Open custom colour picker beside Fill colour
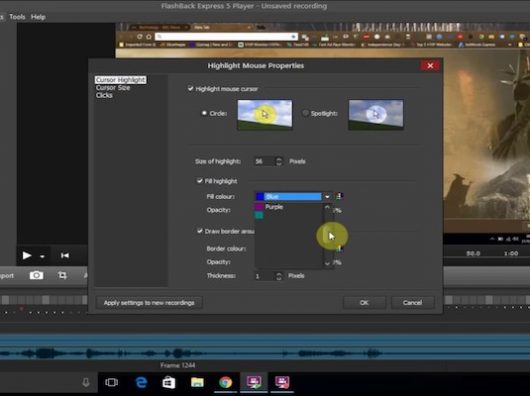This screenshot has height=396, width=530. (339, 196)
